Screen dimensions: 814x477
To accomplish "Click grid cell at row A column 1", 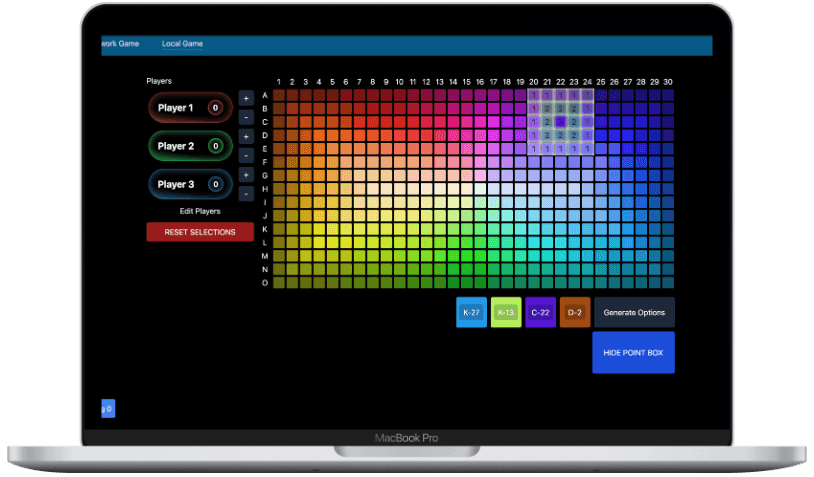I will 279,95.
